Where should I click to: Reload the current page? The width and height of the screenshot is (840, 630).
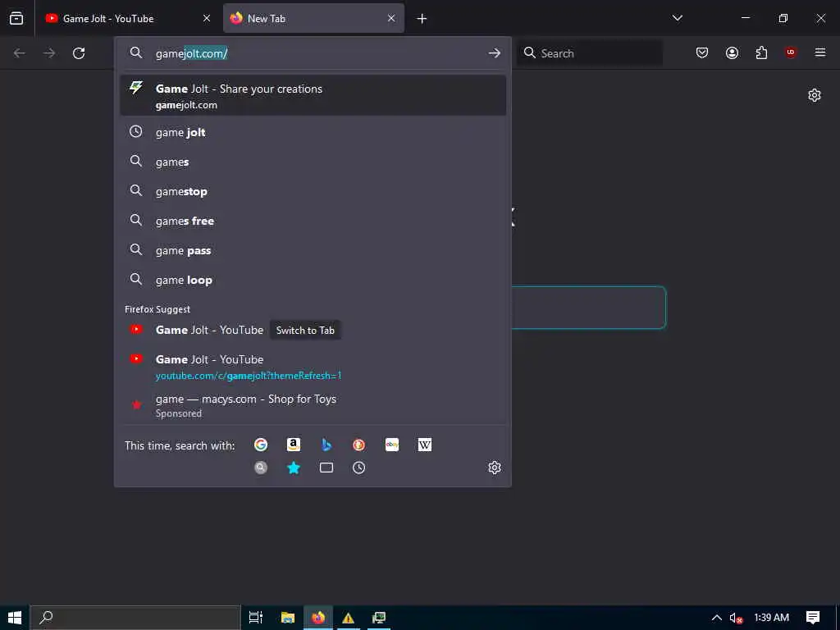[x=79, y=53]
